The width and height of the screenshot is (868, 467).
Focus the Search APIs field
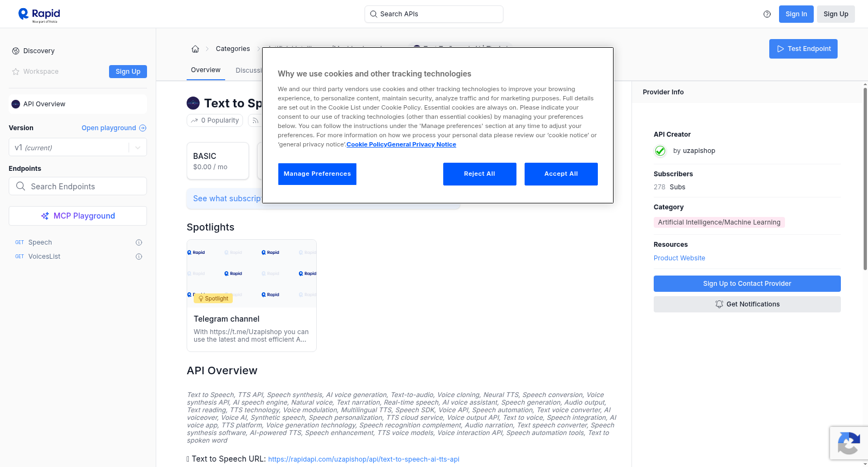[x=434, y=14]
